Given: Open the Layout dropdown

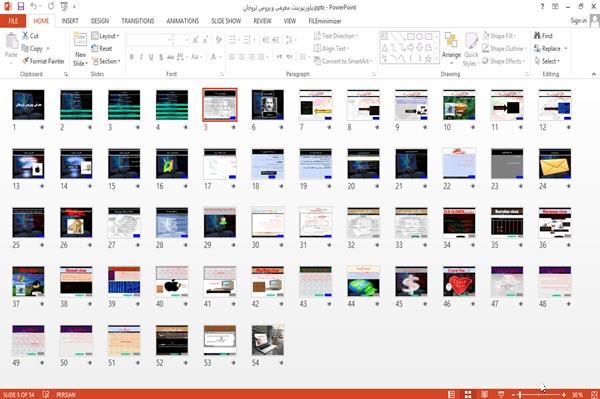Looking at the screenshot, I should click(x=106, y=36).
